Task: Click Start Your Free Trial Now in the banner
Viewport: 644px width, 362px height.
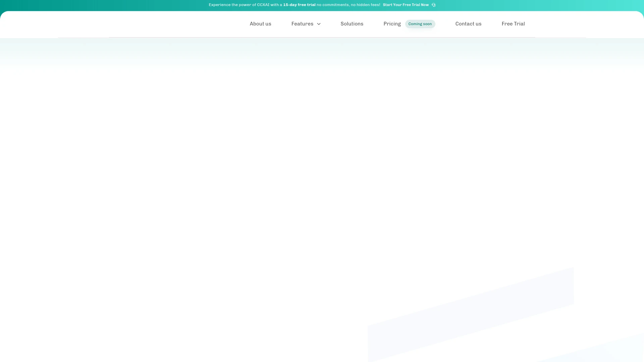Action: [x=406, y=5]
